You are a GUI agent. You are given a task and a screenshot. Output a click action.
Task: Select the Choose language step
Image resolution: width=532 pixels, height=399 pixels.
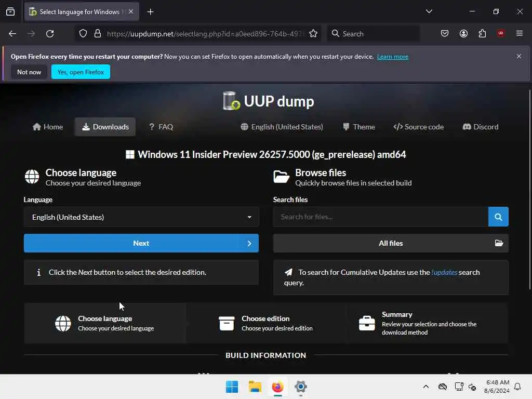point(105,323)
